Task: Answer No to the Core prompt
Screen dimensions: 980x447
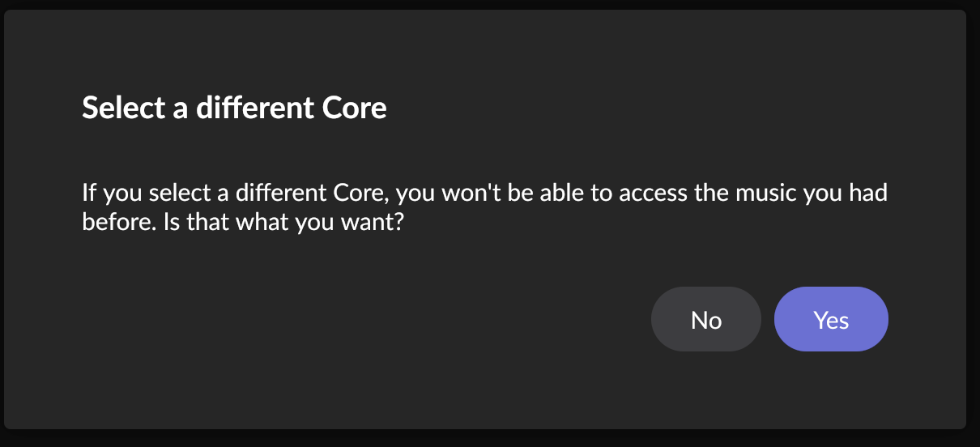Action: pyautogui.click(x=705, y=320)
